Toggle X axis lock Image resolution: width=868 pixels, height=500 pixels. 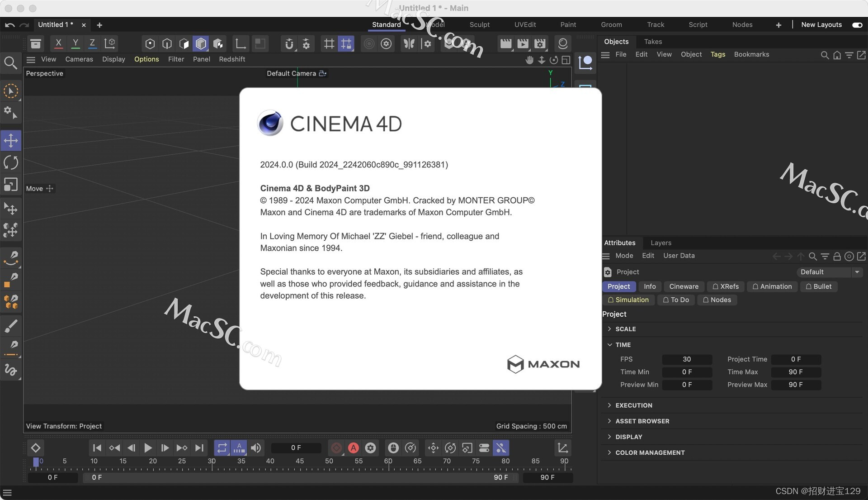click(x=58, y=43)
